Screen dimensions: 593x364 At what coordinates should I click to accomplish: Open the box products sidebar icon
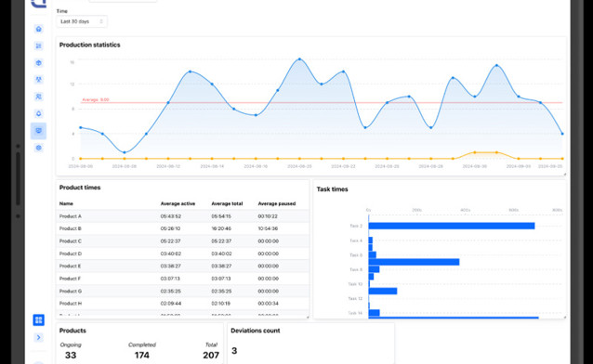point(39,63)
